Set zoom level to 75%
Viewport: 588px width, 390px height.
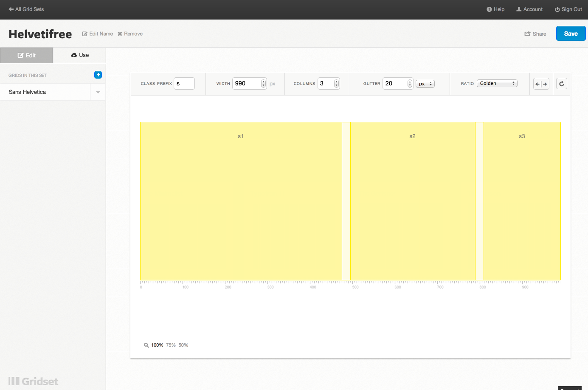(171, 345)
